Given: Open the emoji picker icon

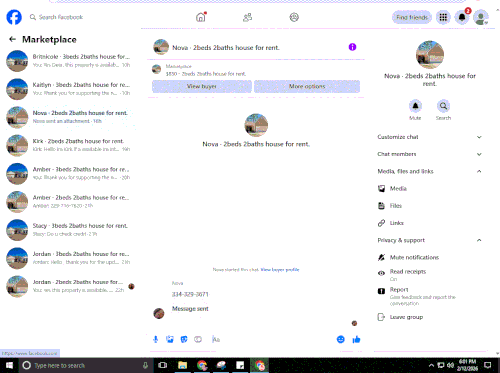Looking at the screenshot, I should pos(341,340).
